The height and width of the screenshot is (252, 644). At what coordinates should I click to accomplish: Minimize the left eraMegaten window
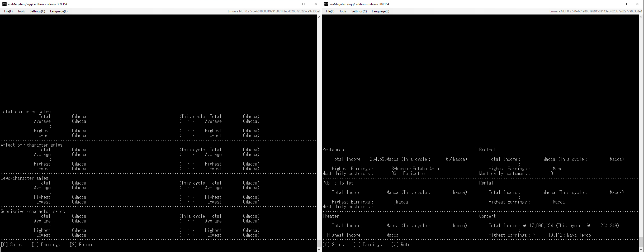point(292,4)
